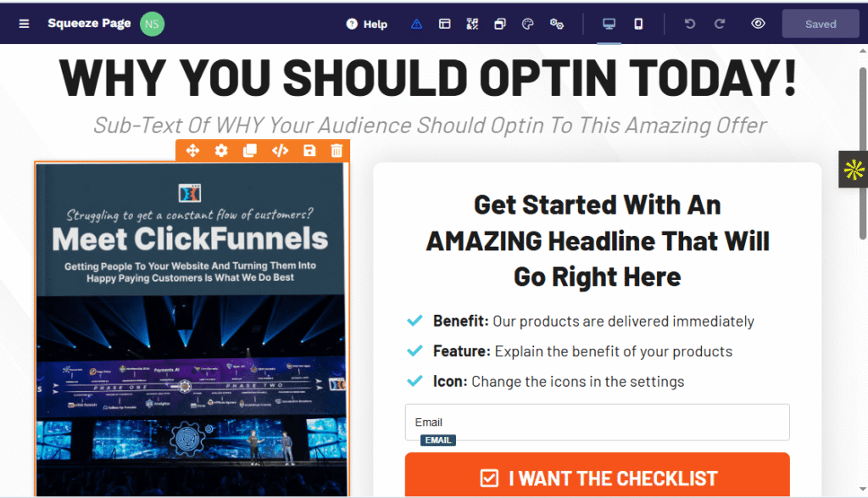
Task: Click the EMAIL field tag label
Action: [x=438, y=440]
